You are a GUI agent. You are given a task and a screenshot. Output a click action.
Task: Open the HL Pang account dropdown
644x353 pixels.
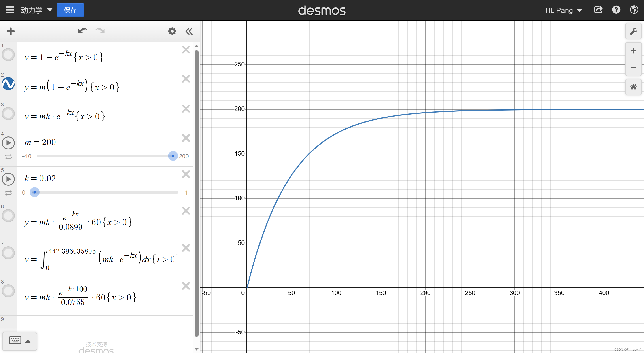[563, 10]
